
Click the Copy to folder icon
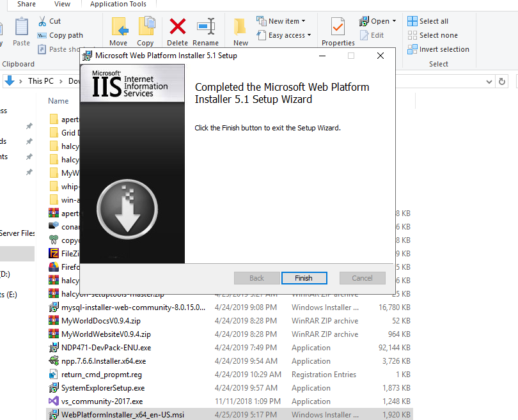point(146,26)
